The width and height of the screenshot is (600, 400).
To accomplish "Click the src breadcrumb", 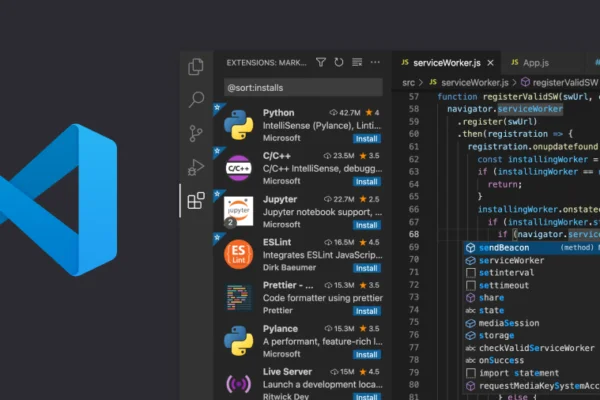I will 408,83.
